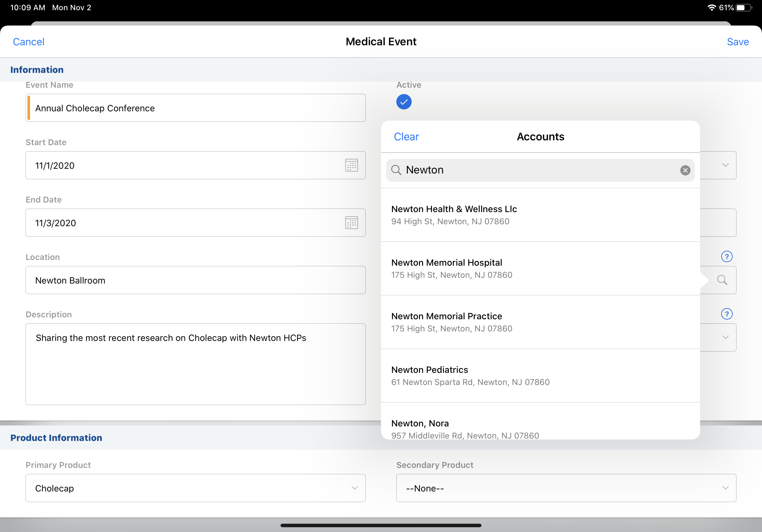Uncheck the Active checkbox

pos(404,102)
